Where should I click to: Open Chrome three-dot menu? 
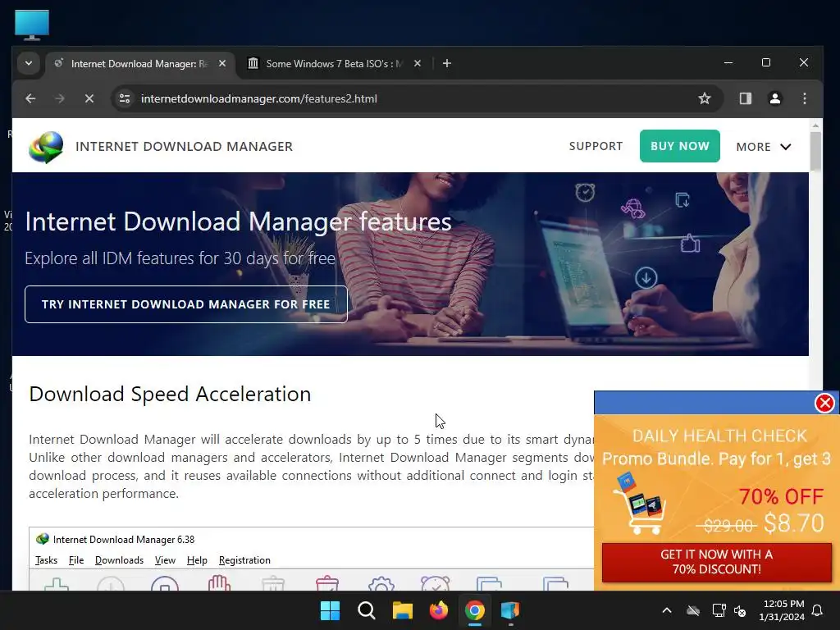(x=804, y=98)
